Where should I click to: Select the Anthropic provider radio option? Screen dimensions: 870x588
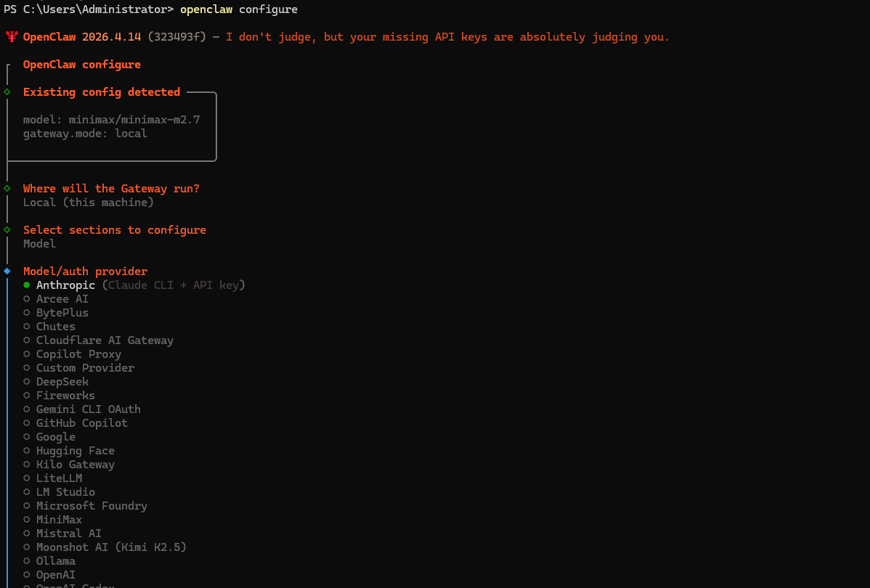(x=65, y=285)
